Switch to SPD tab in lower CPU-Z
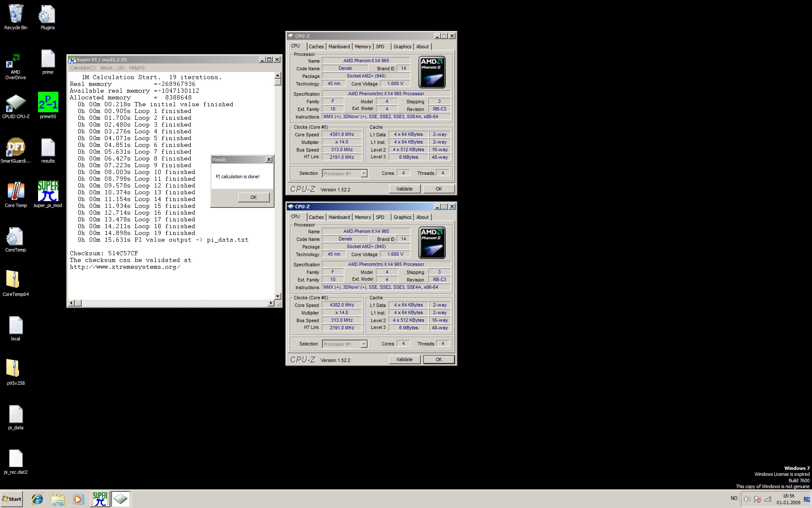Image resolution: width=812 pixels, height=508 pixels. (x=380, y=217)
